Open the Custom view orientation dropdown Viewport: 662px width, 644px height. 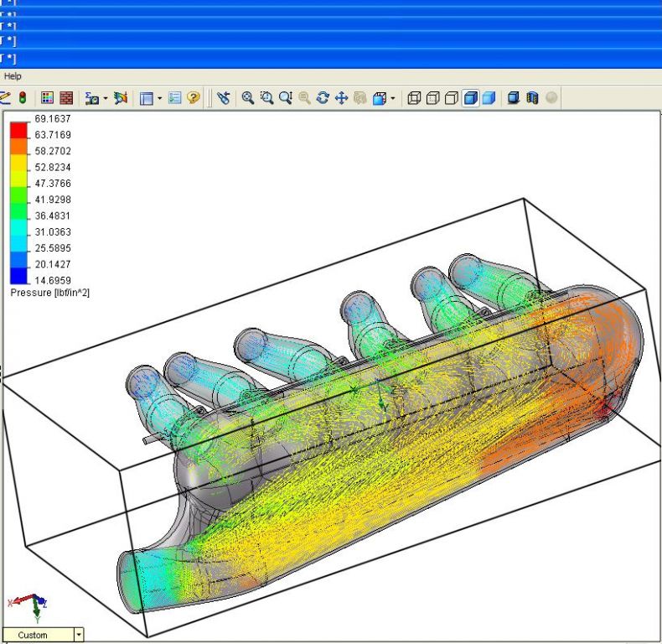pyautogui.click(x=79, y=635)
